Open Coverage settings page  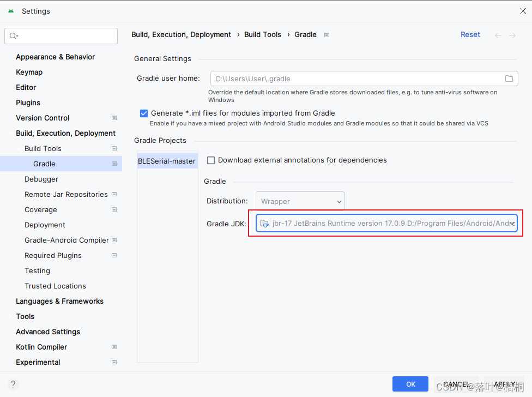click(41, 210)
